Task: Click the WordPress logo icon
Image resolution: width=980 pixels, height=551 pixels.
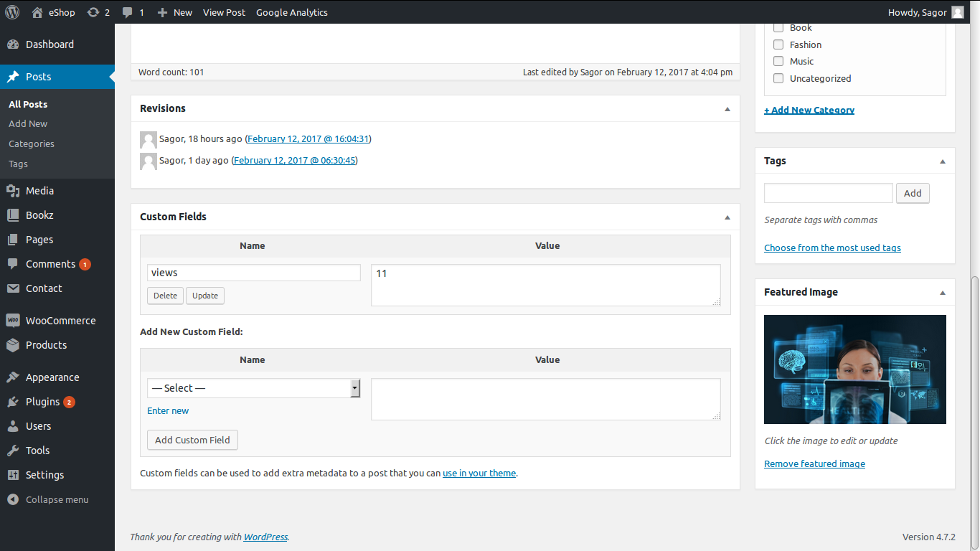Action: tap(12, 12)
